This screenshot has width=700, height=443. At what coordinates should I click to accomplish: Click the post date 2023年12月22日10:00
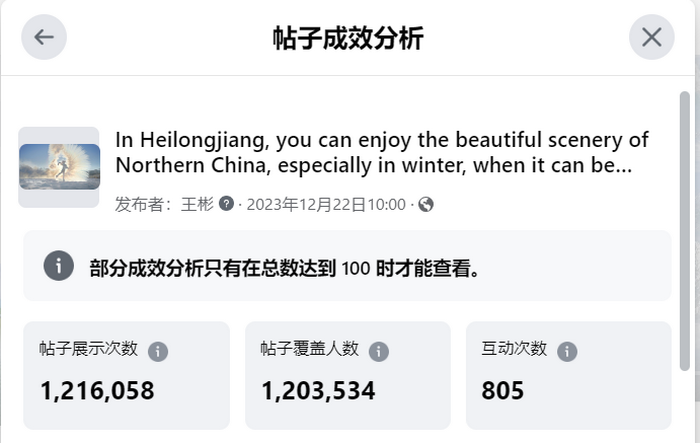click(326, 205)
